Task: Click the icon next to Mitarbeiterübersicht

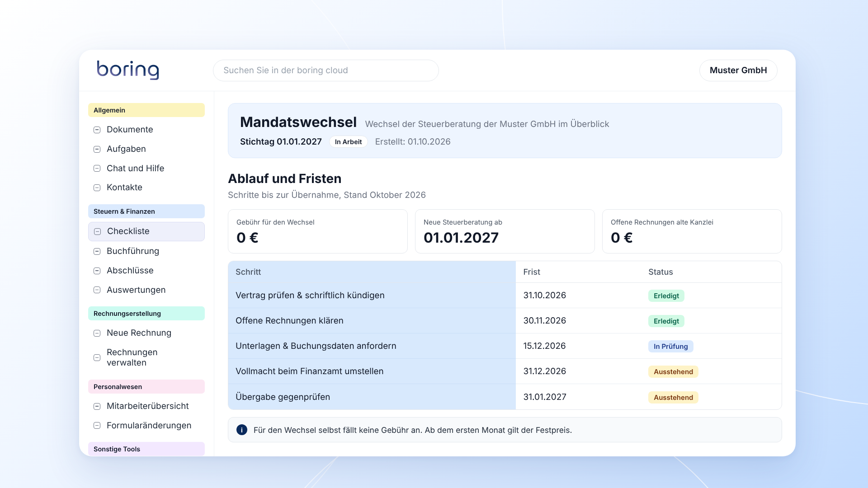Action: coord(97,406)
